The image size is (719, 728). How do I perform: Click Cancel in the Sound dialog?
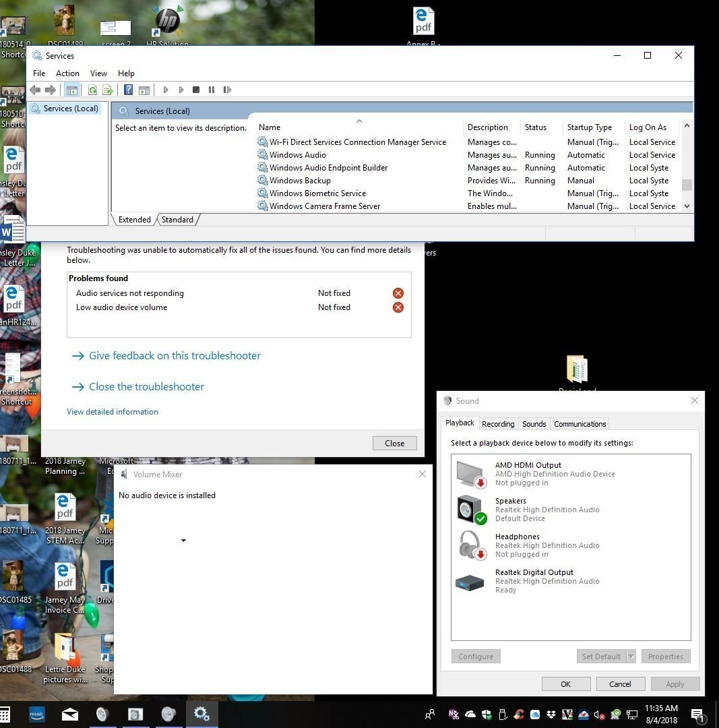pyautogui.click(x=620, y=684)
